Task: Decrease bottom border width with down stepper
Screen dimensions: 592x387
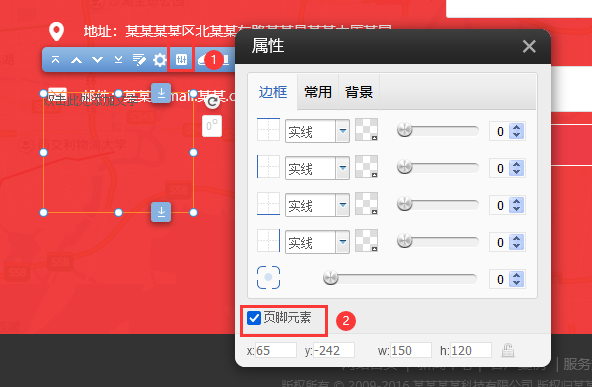Action: click(x=516, y=209)
